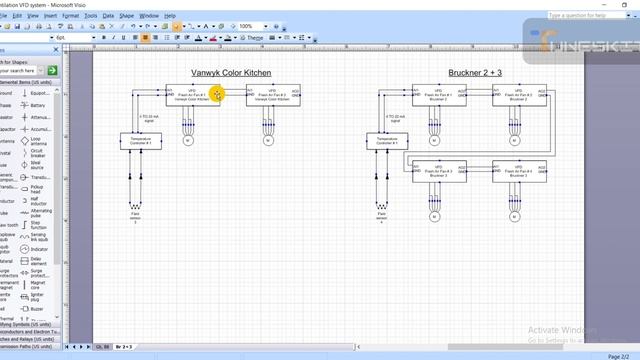Open the font size 6pt dropdown

coord(94,38)
